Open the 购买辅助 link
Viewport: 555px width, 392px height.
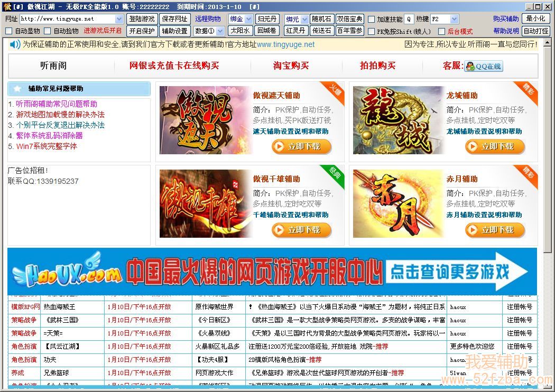[x=506, y=18]
